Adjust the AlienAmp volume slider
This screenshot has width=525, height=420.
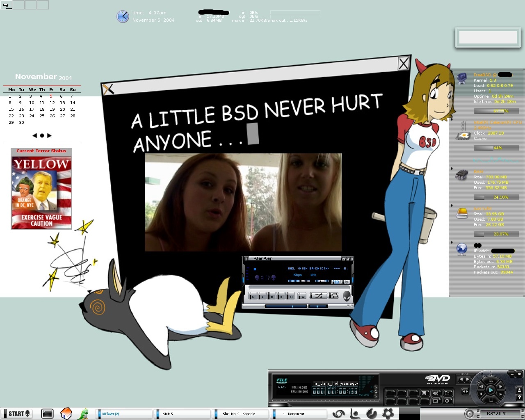pyautogui.click(x=299, y=281)
